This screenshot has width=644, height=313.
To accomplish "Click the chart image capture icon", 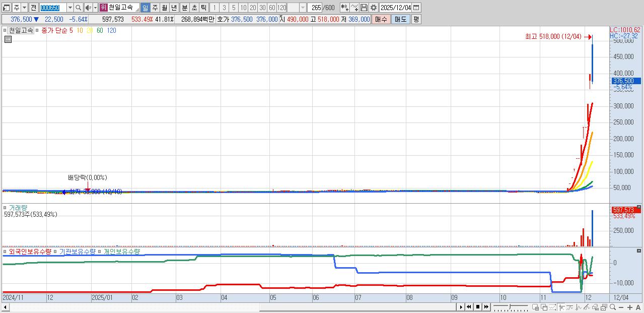I will point(604,307).
